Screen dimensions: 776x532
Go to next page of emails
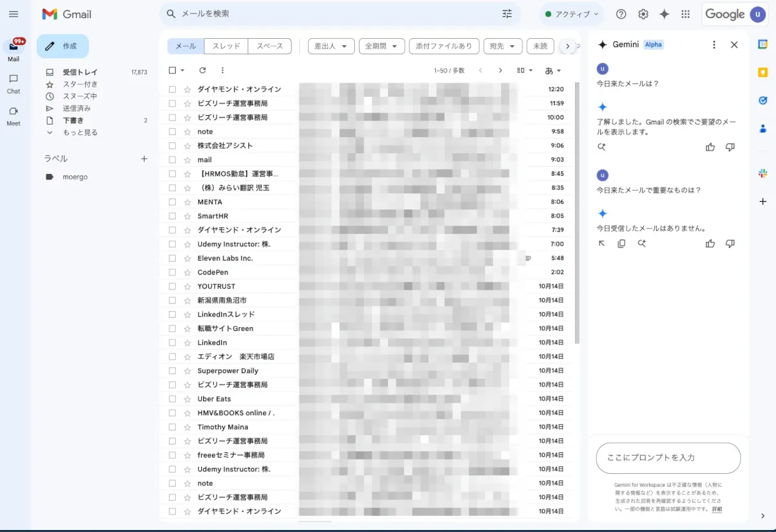[500, 70]
